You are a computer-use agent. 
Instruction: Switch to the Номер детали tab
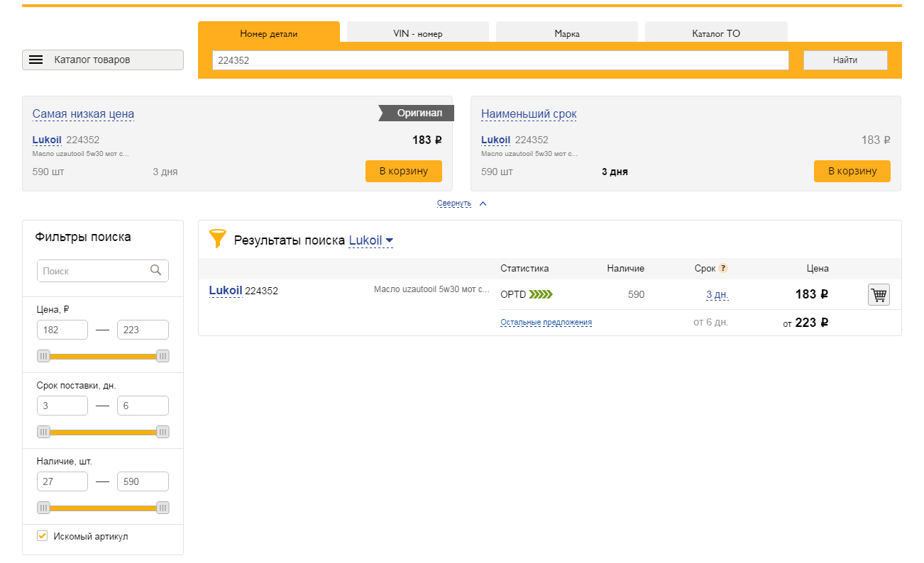269,33
